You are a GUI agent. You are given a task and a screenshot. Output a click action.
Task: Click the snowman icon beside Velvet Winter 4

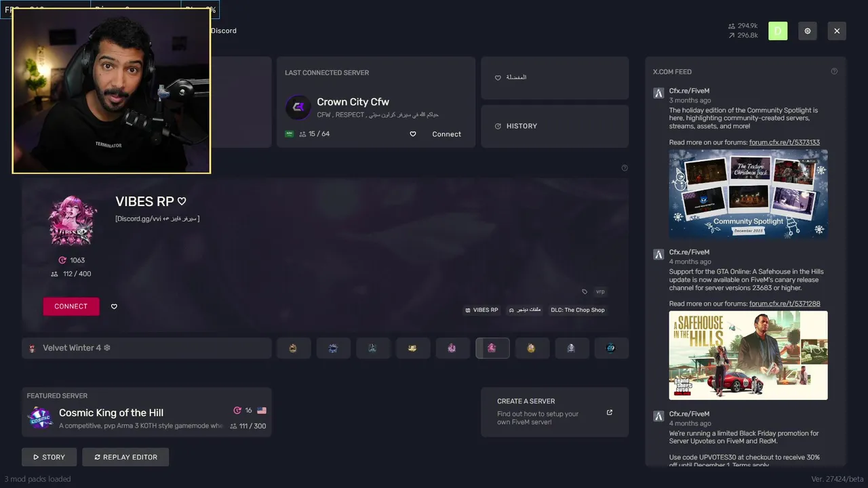click(32, 348)
